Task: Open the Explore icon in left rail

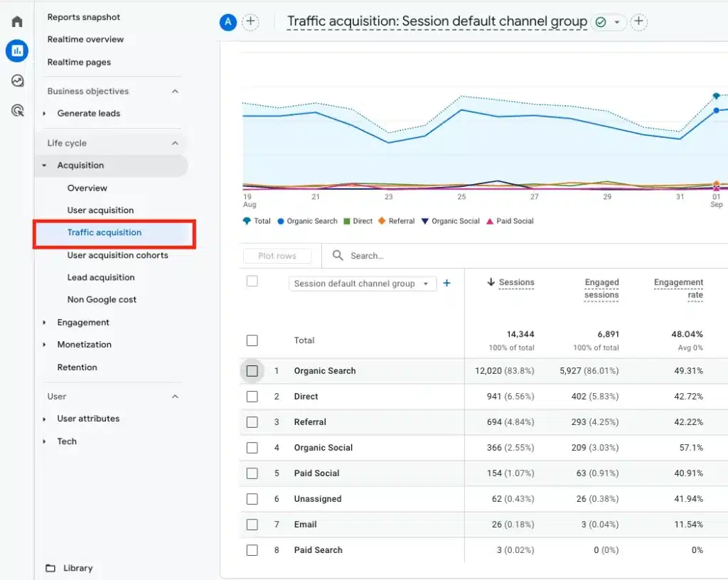Action: [17, 81]
